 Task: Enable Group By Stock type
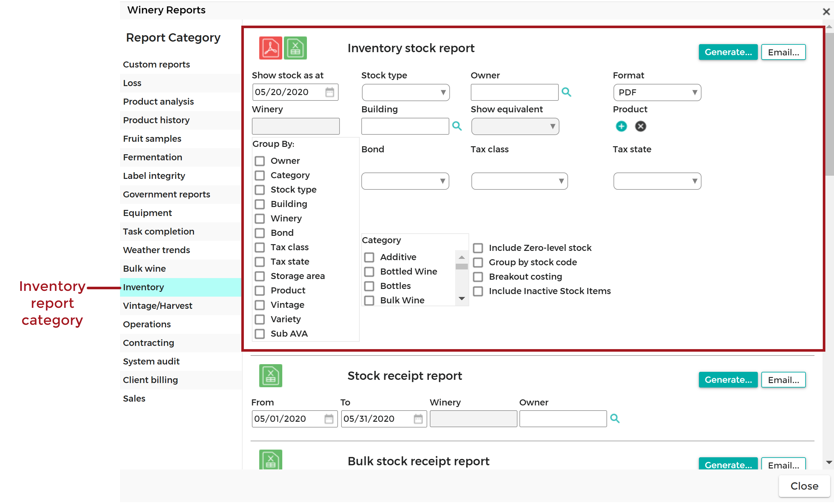(x=260, y=189)
